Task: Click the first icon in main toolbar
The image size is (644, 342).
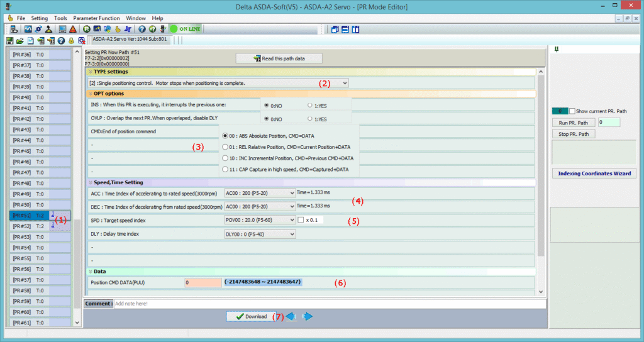Action: point(14,29)
